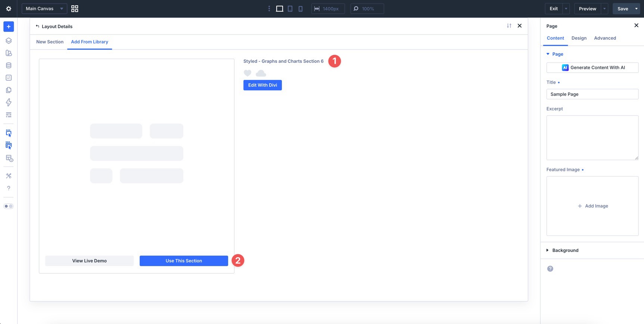Click the Preview button
The width and height of the screenshot is (644, 324).
(587, 9)
